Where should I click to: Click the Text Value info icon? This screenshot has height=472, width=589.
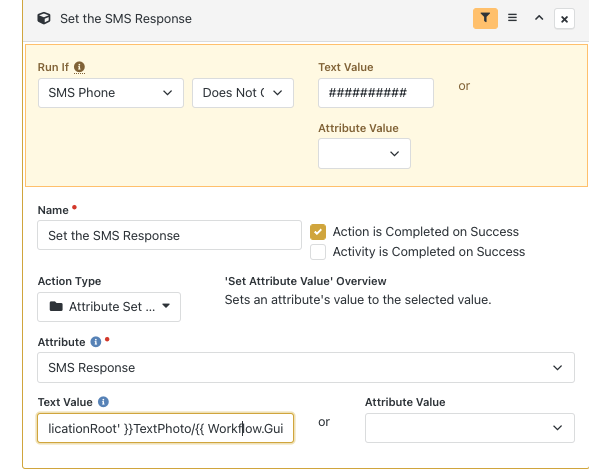click(x=103, y=402)
